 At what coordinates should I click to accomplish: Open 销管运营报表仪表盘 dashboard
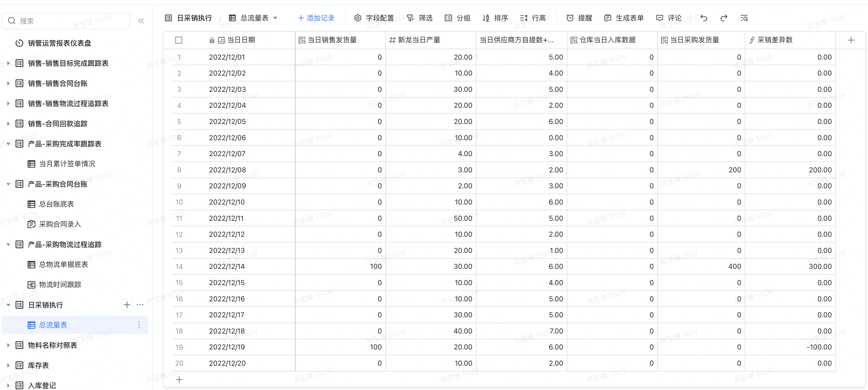coord(59,43)
